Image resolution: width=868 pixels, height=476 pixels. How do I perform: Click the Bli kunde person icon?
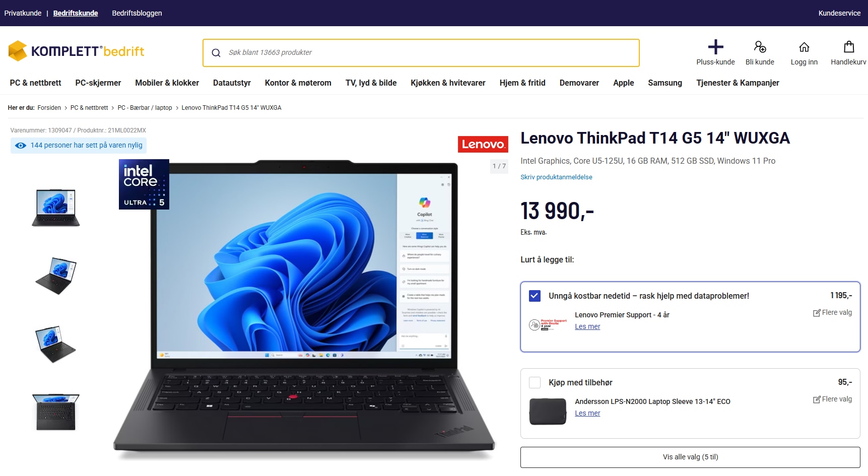pos(760,47)
